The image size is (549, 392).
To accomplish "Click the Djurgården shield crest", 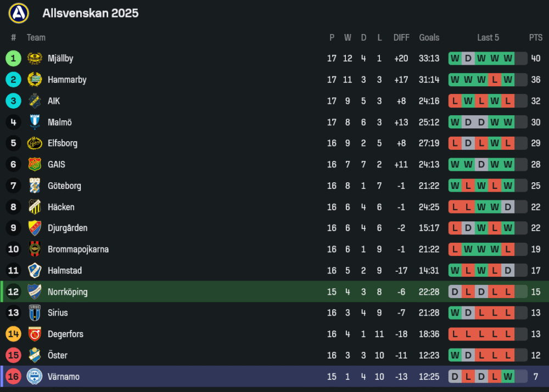I will (x=35, y=228).
